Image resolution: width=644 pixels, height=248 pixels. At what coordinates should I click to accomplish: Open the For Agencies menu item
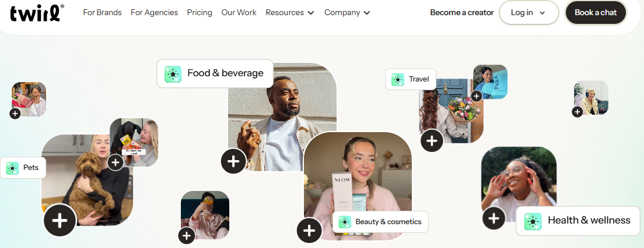point(154,12)
